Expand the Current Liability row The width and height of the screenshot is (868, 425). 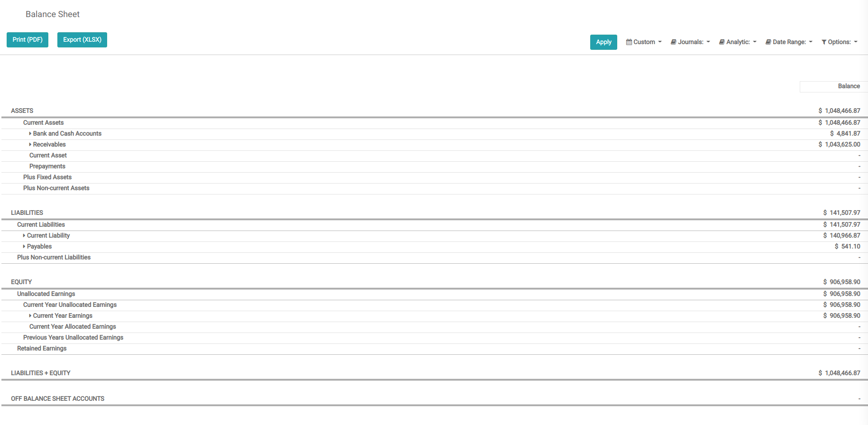pyautogui.click(x=24, y=236)
